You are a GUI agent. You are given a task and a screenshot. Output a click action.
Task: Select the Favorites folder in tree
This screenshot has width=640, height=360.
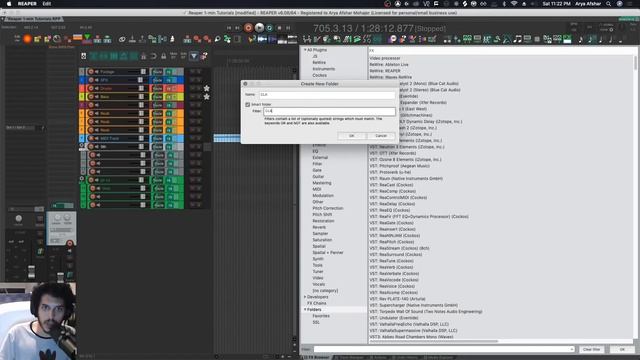(x=321, y=316)
